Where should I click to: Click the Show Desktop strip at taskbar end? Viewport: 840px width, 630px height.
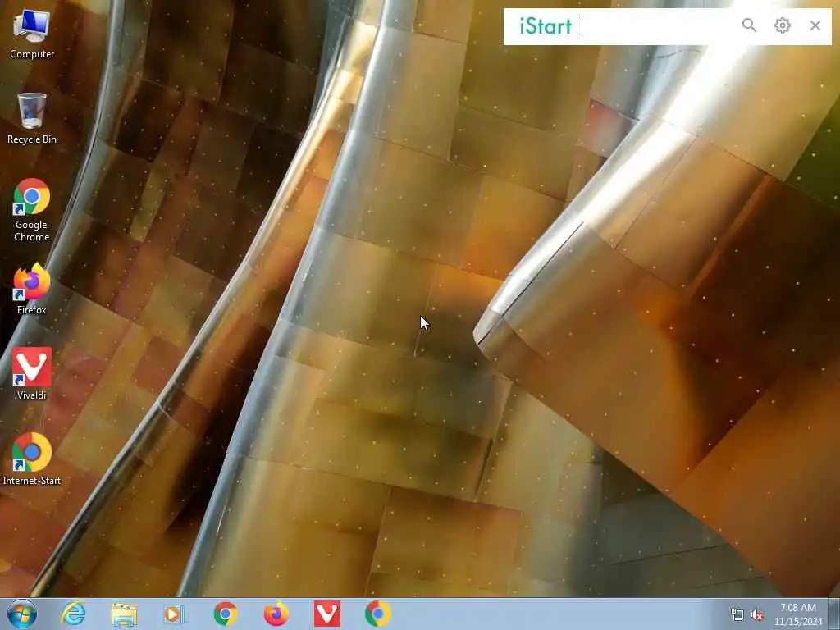click(834, 614)
